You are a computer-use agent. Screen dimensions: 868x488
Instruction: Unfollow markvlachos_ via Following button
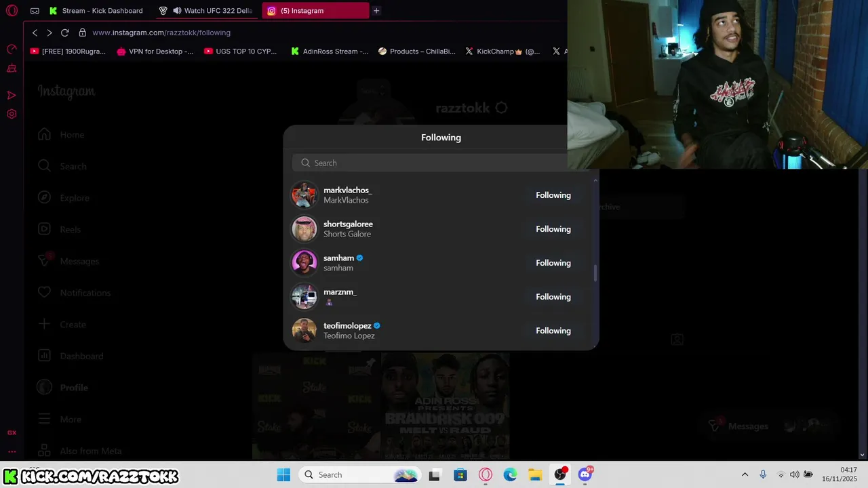point(553,195)
